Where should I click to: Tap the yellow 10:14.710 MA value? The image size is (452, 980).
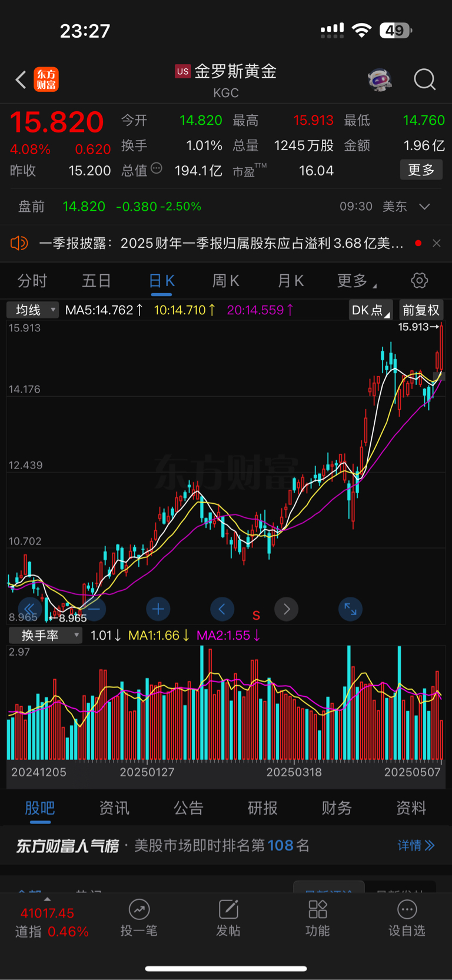click(185, 310)
